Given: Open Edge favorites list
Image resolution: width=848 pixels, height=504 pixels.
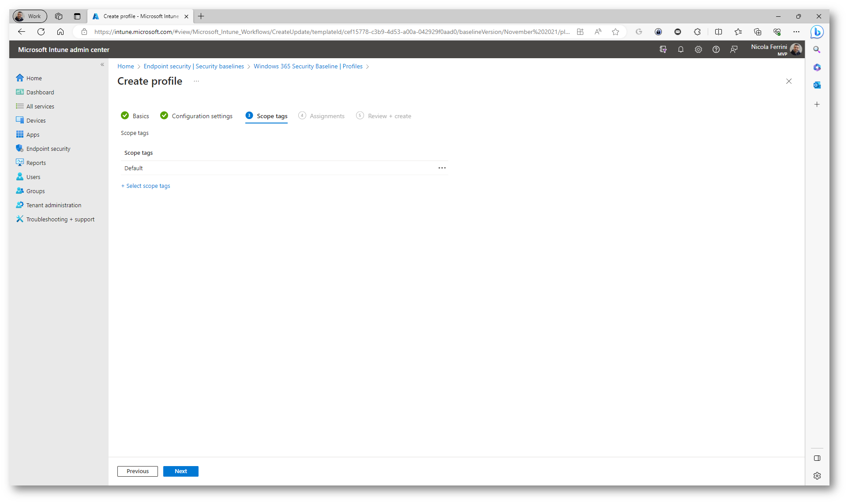Looking at the screenshot, I should (x=738, y=32).
